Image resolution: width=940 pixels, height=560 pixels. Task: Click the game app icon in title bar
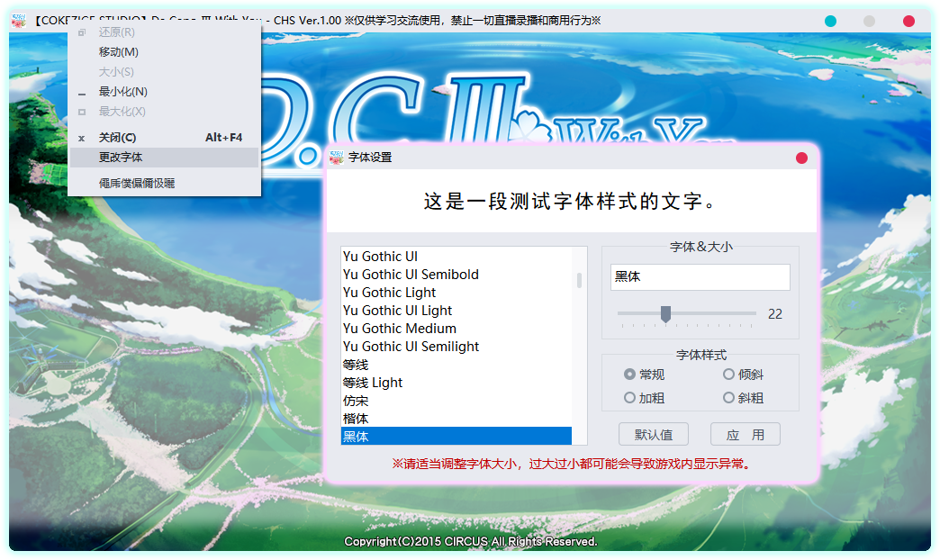tap(19, 21)
